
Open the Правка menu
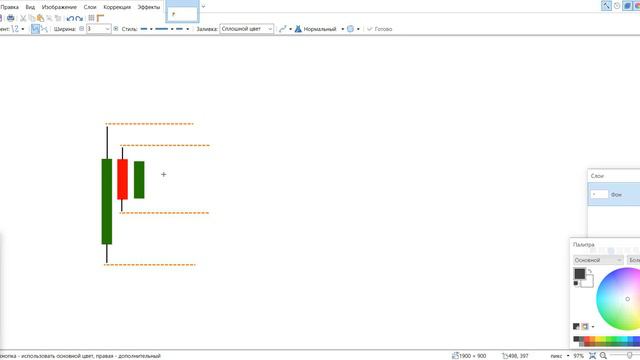pos(9,7)
